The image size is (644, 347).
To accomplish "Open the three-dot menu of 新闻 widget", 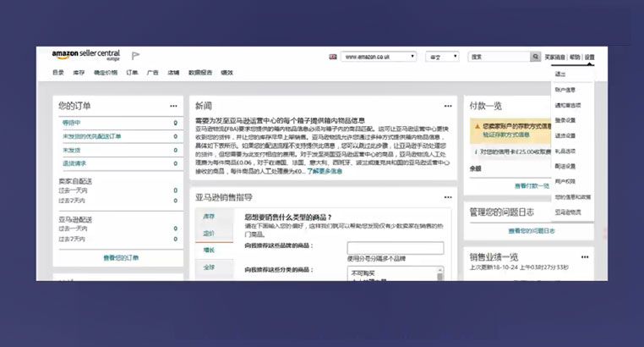I will 448,106.
